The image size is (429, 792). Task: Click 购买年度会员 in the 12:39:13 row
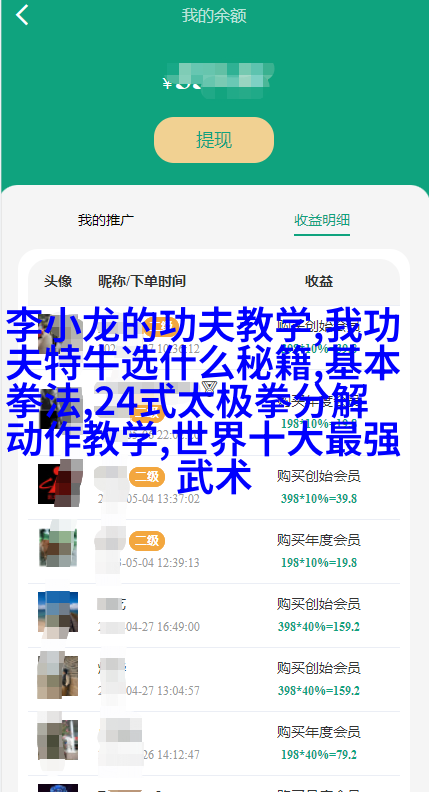[x=318, y=540]
